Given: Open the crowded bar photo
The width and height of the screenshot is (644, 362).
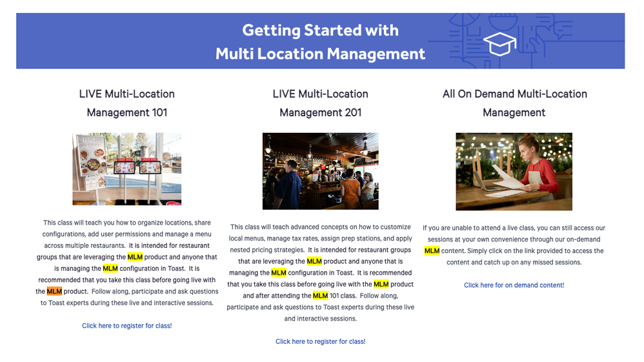Looking at the screenshot, I should (x=320, y=171).
